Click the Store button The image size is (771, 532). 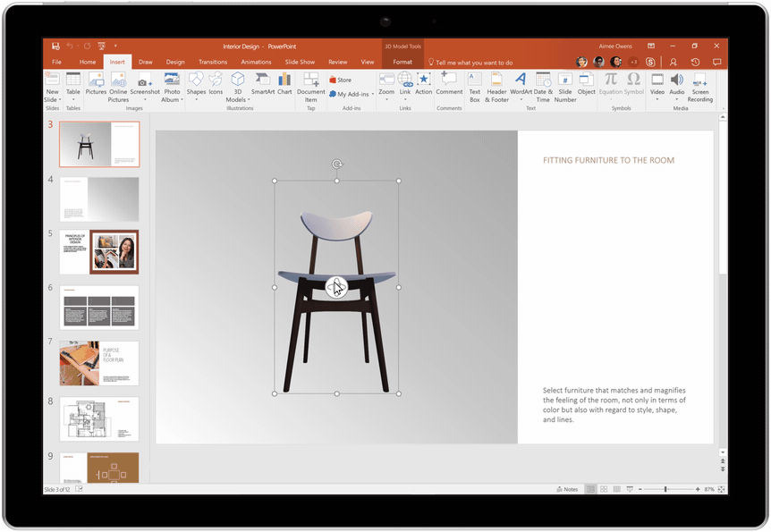[x=340, y=80]
